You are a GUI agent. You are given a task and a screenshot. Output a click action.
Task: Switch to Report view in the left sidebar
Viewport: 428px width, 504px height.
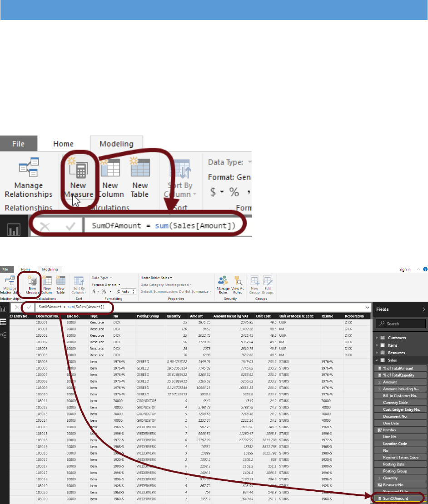[3, 309]
